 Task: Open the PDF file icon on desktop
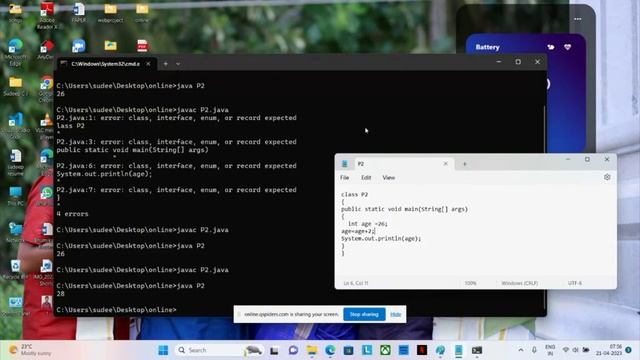[x=142, y=46]
